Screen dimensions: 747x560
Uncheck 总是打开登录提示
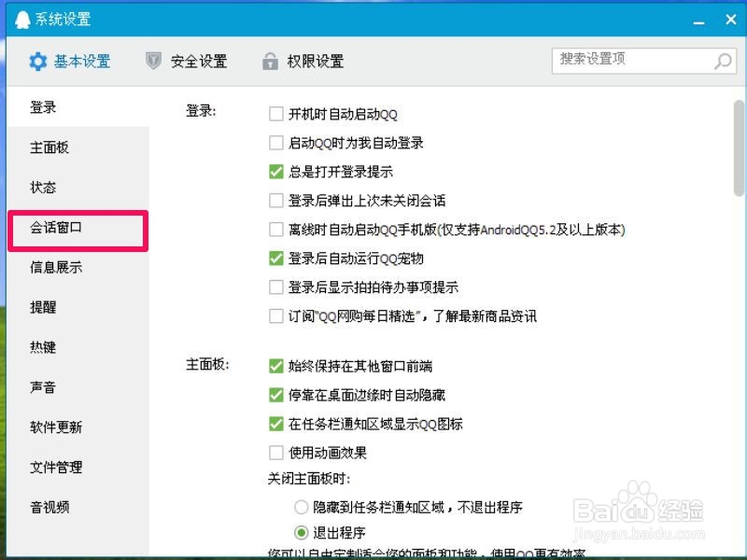pyautogui.click(x=276, y=172)
